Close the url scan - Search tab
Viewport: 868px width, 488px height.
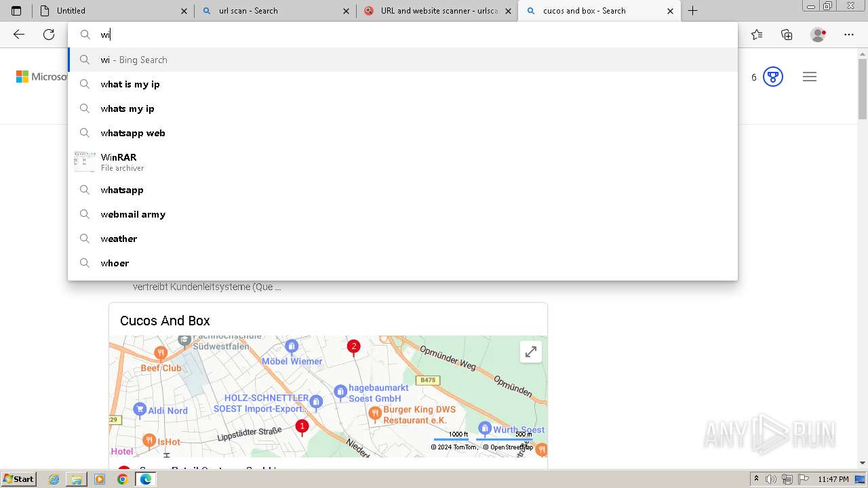[347, 11]
